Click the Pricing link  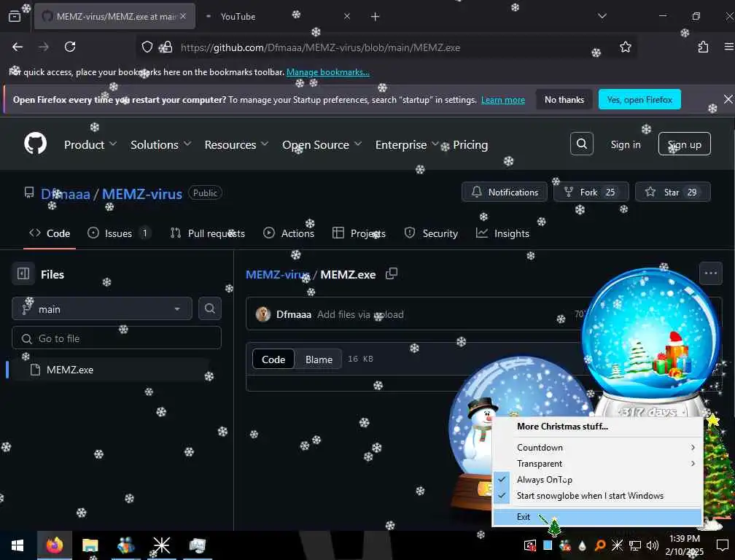[470, 144]
